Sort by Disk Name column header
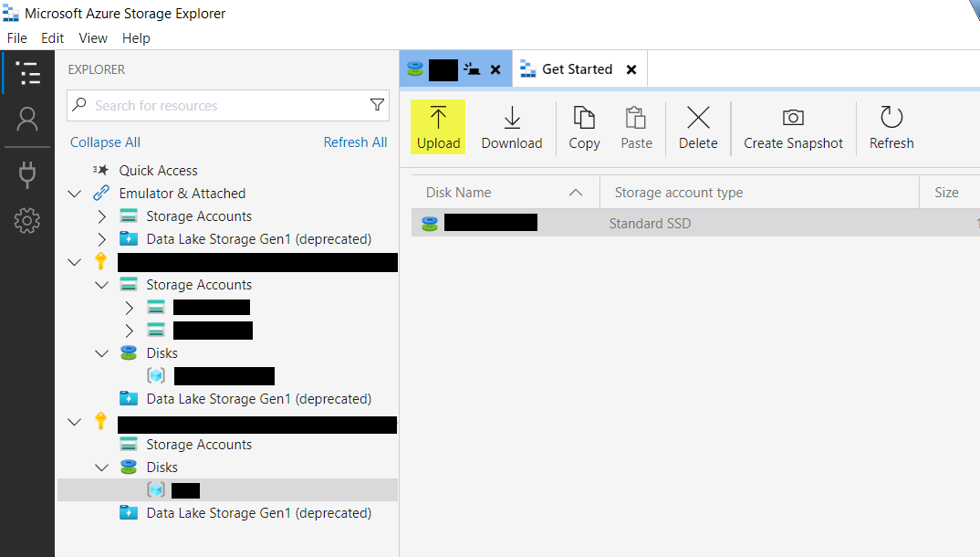980x557 pixels. pyautogui.click(x=506, y=193)
